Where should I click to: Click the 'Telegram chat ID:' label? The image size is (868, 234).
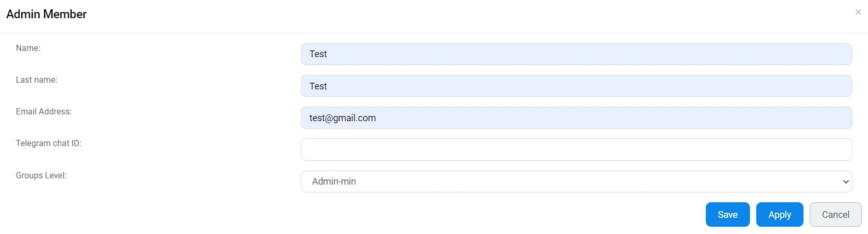(x=48, y=144)
